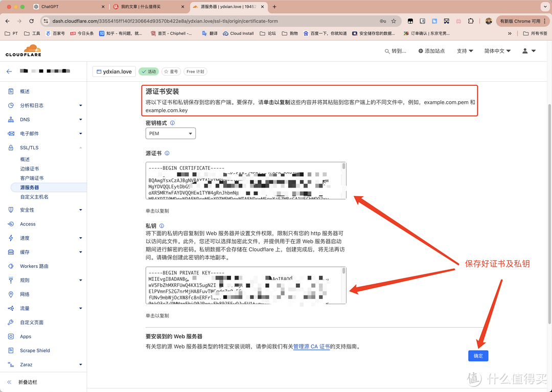Click the blue 确定 button

click(x=478, y=356)
